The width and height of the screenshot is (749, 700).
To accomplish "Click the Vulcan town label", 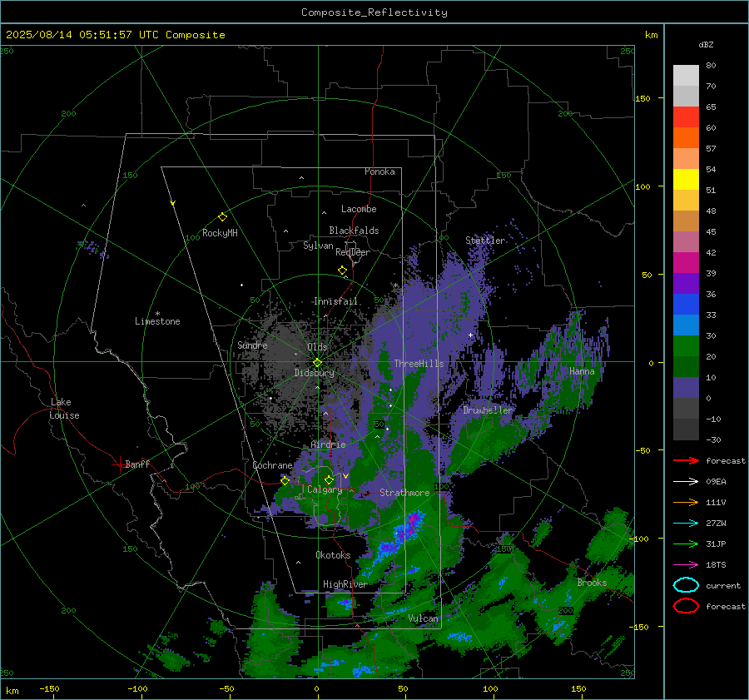I will coord(424,618).
